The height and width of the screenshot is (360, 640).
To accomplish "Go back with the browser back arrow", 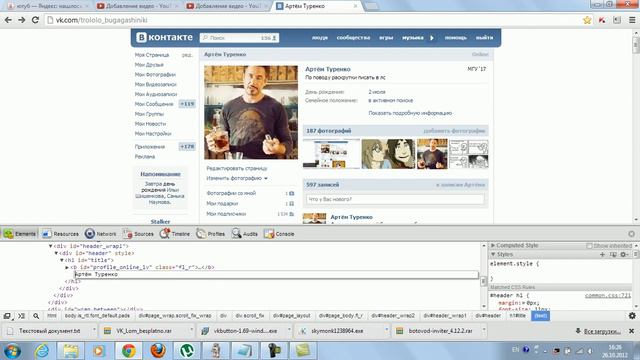I will point(8,20).
